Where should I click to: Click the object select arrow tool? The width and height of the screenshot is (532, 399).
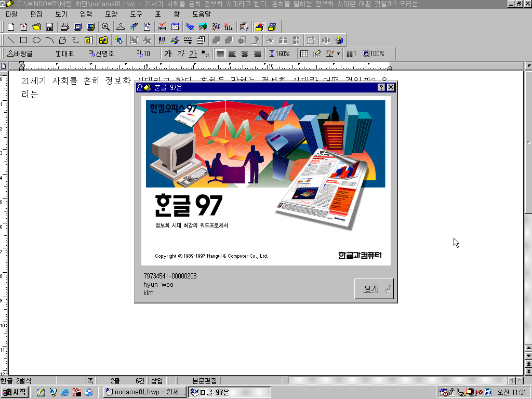pos(119,41)
